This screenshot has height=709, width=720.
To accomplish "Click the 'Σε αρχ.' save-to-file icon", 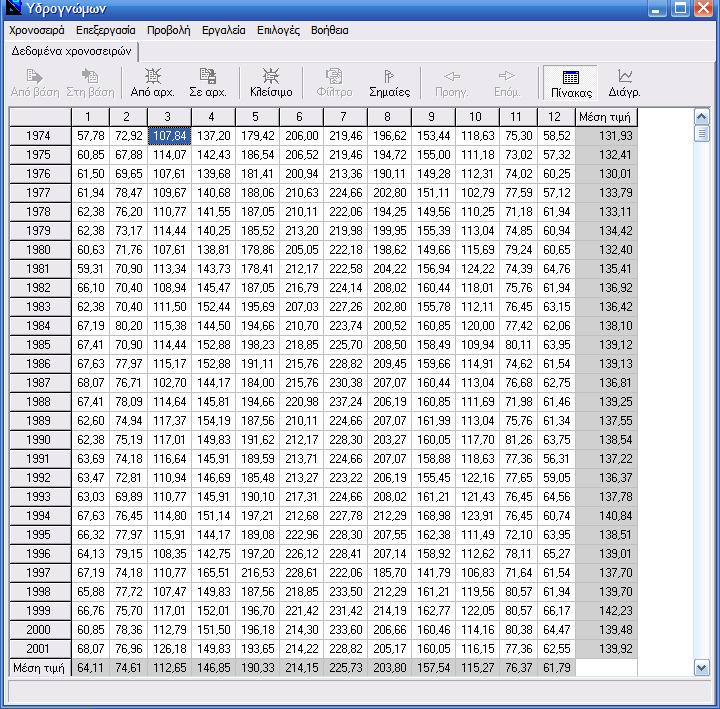I will pos(208,83).
